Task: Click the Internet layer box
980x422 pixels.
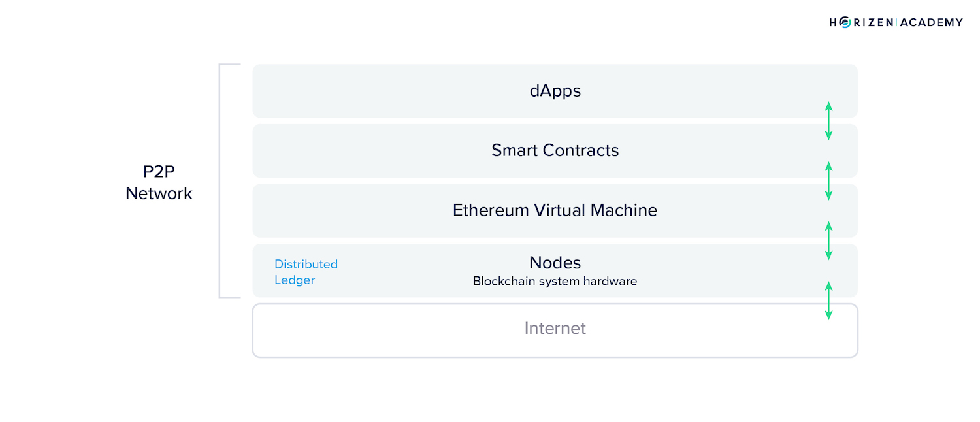Action: 555,331
